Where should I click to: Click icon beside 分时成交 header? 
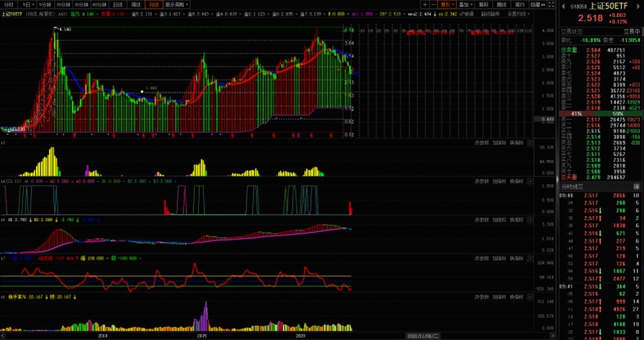(x=636, y=187)
